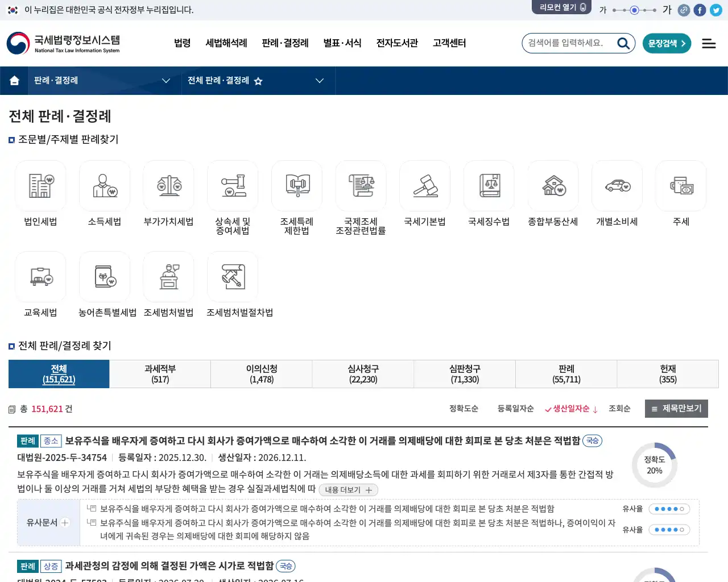
Task: Open second similar document about 의제배당
Action: coord(358,529)
